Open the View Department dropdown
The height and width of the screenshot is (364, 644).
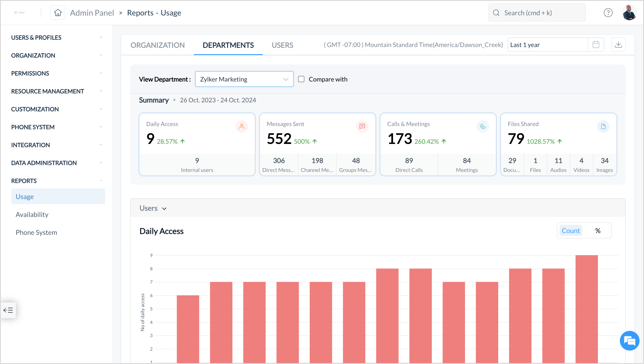pos(244,79)
